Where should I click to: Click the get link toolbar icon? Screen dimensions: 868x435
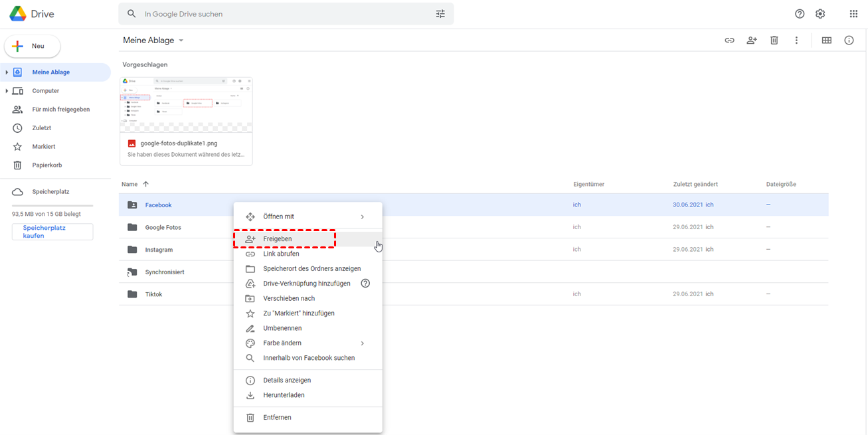pos(729,41)
